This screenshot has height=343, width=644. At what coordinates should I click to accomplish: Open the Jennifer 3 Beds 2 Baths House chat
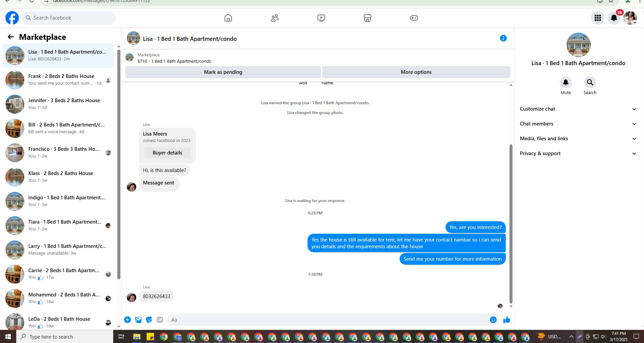[58, 104]
